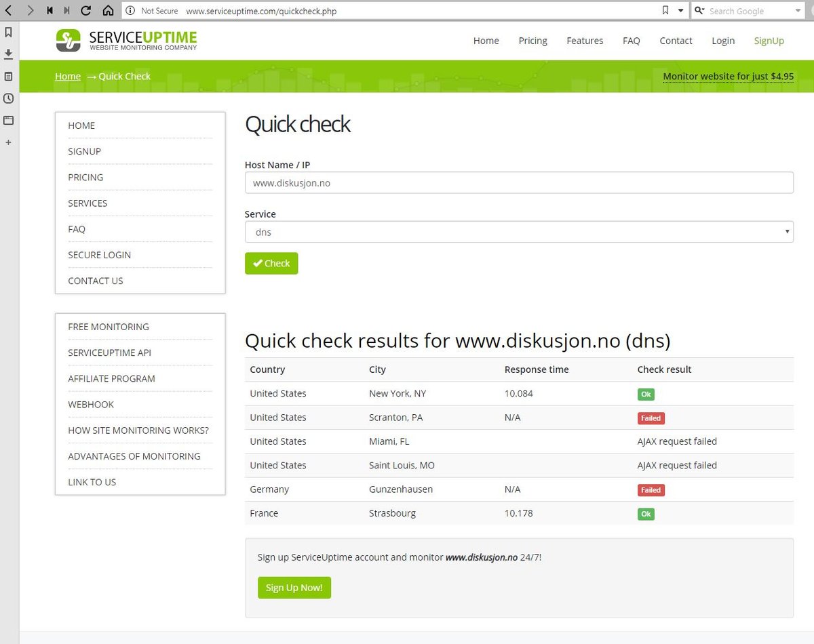Open CONTACT US in the sidebar
Image resolution: width=814 pixels, height=644 pixels.
96,281
